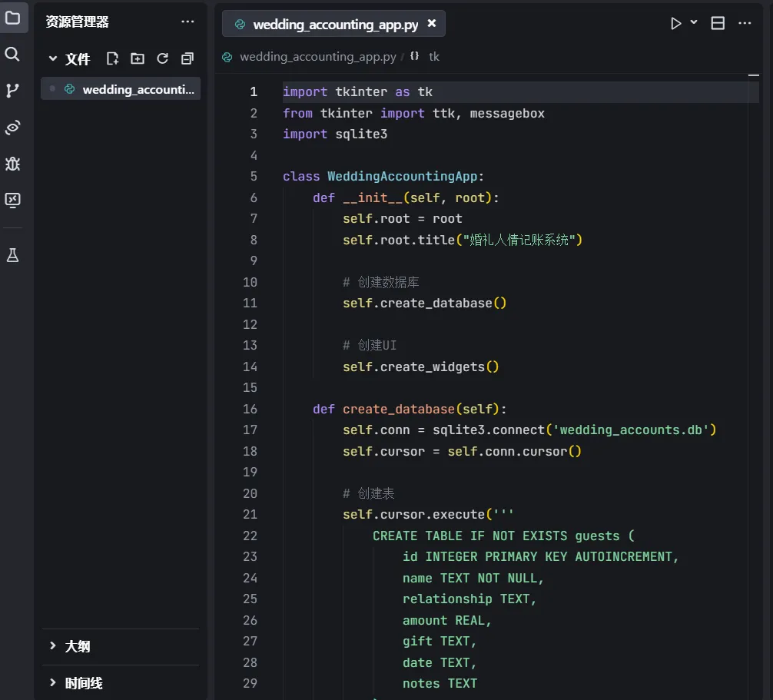The height and width of the screenshot is (700, 773).
Task: Open the 资源管理器 more actions menu
Action: tap(187, 22)
